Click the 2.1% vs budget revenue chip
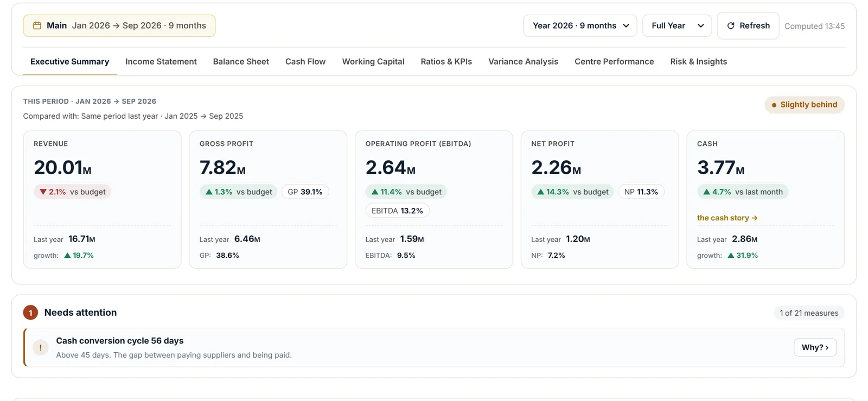This screenshot has height=401, width=868. click(x=72, y=192)
